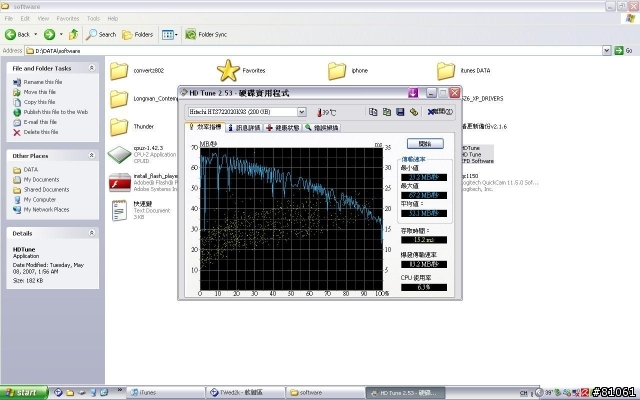Go up one folder level with Up icon
The height and width of the screenshot is (400, 640).
tap(73, 35)
